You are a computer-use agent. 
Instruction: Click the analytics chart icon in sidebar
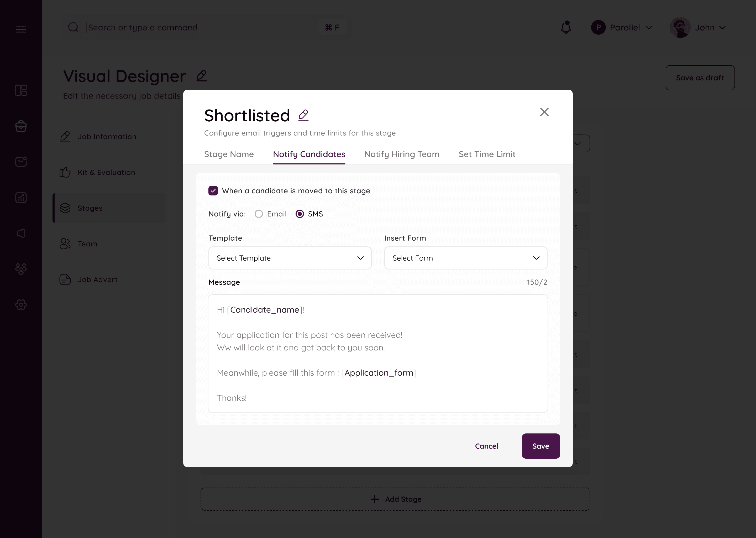[21, 198]
